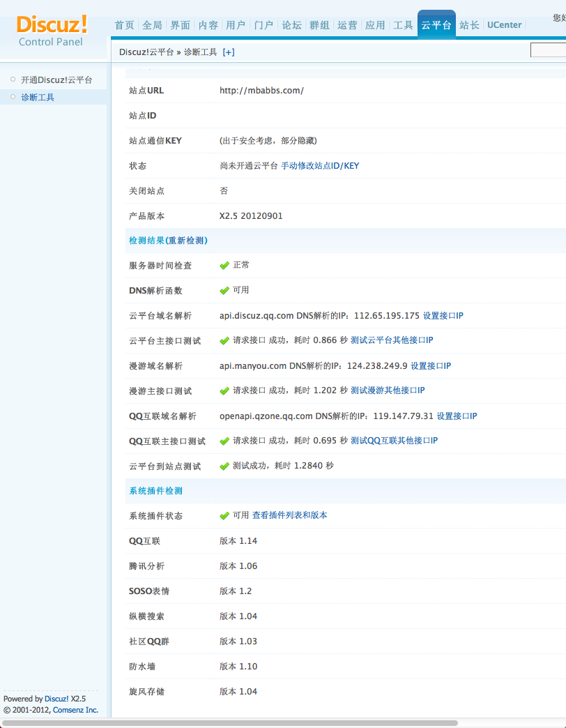Click 防水墙 version 版本 1.10
The image size is (566, 728).
tap(238, 666)
